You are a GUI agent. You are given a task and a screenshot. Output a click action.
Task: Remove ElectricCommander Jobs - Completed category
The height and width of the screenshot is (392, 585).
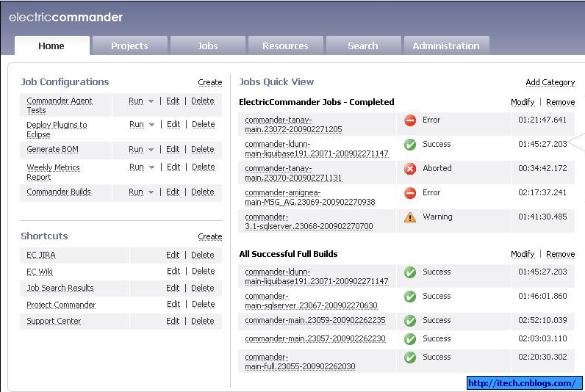coord(560,102)
